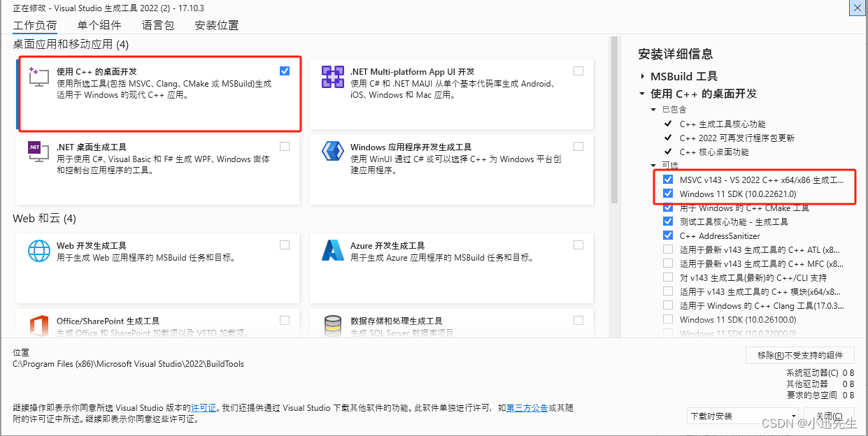Check the C++/CLI 支持 for v143 component
This screenshot has height=436, width=868.
pyautogui.click(x=669, y=277)
